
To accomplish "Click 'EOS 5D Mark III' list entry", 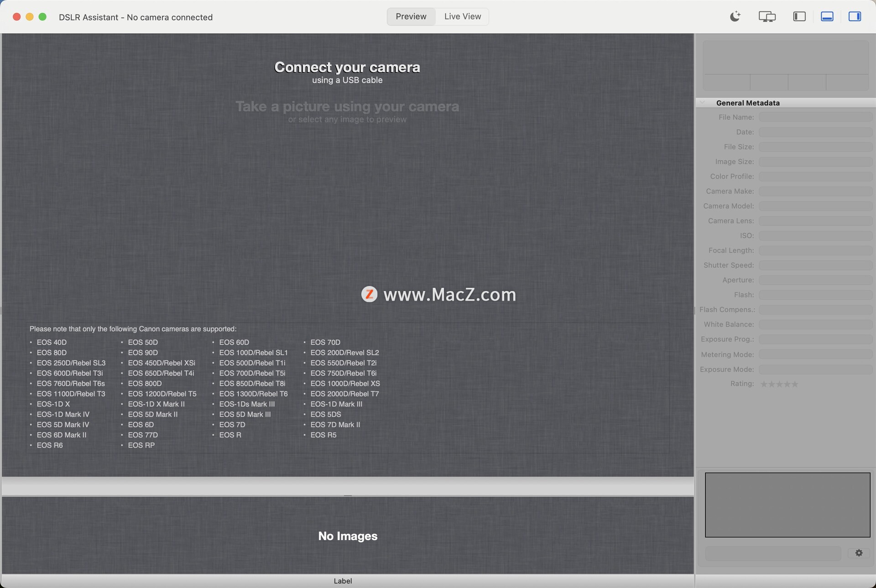I will coord(245,415).
